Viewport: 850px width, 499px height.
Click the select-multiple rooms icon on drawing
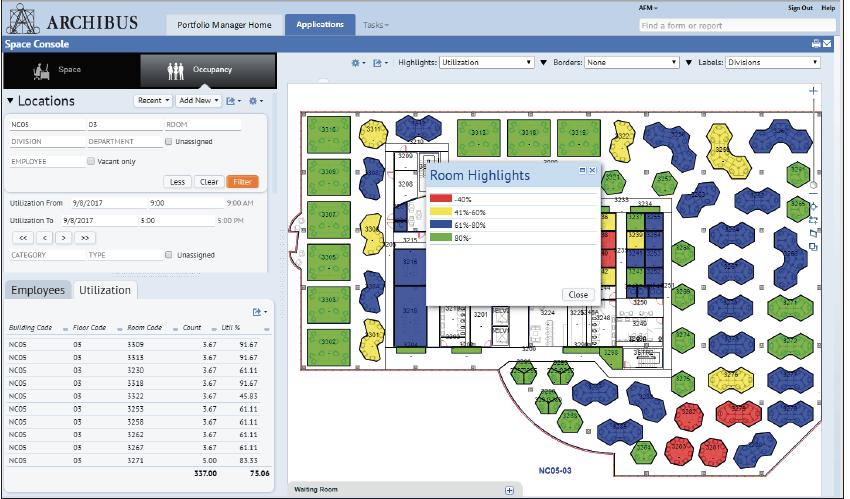coord(813,220)
